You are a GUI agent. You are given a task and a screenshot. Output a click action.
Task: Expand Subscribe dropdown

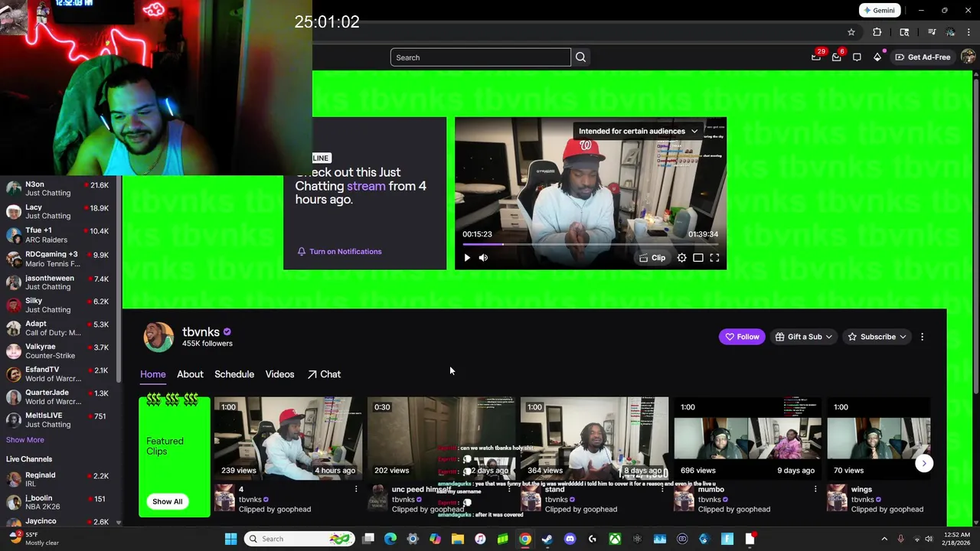point(877,337)
